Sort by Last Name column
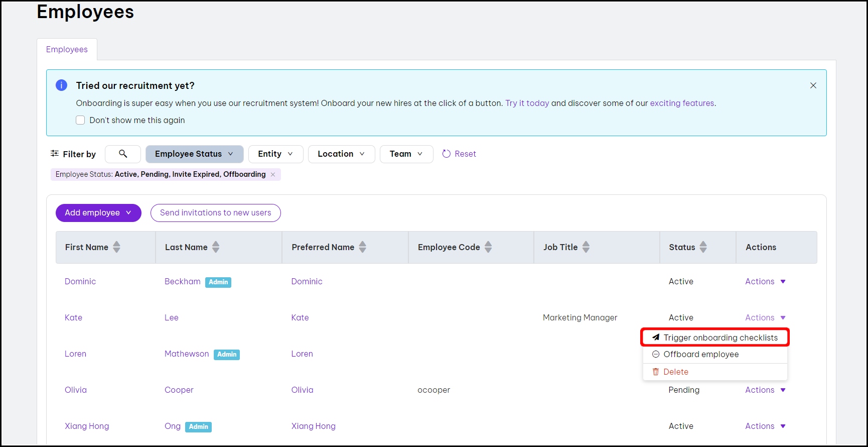868x447 pixels. [x=216, y=247]
